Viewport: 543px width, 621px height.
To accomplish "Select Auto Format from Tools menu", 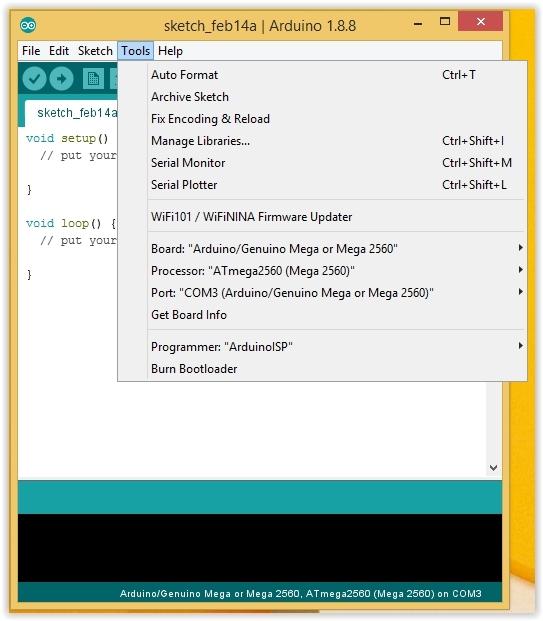I will tap(322, 74).
